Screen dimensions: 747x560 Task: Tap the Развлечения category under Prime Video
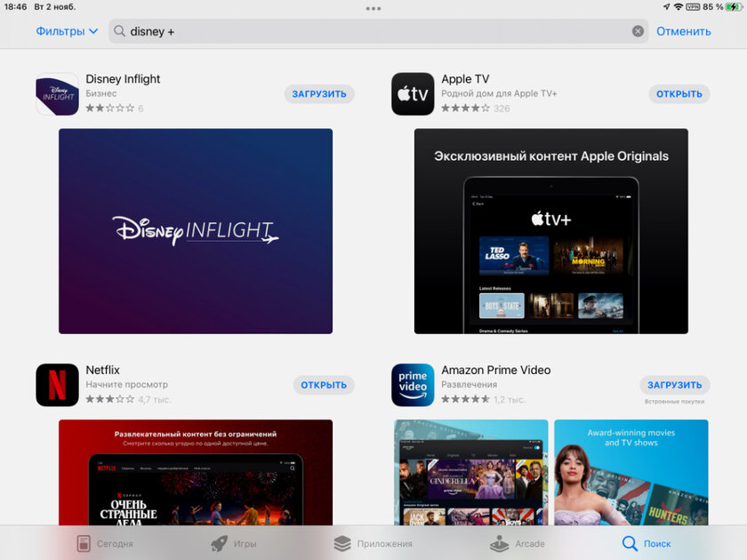[469, 384]
